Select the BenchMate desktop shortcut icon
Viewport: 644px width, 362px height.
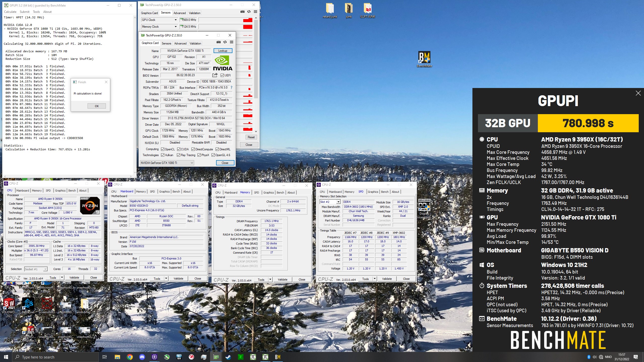(424, 59)
